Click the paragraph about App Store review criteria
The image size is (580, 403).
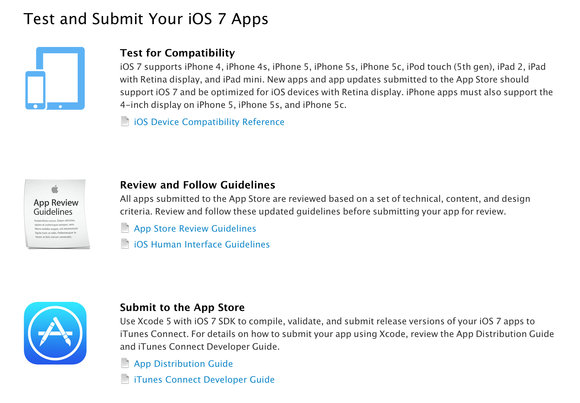(325, 205)
